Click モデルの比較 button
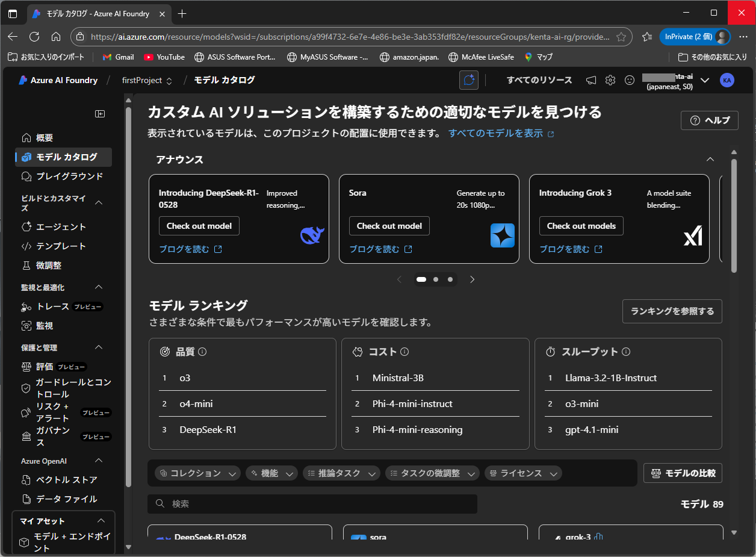The height and width of the screenshot is (557, 756). click(x=683, y=473)
